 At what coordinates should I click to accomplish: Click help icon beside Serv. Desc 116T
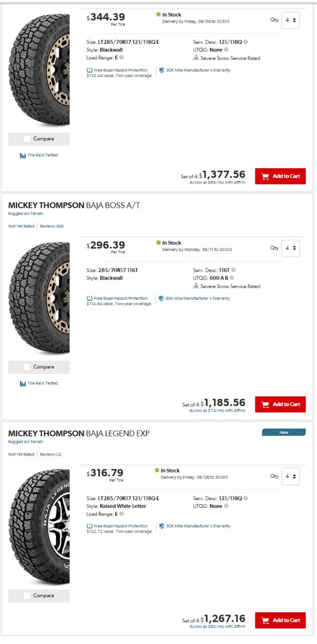[233, 270]
